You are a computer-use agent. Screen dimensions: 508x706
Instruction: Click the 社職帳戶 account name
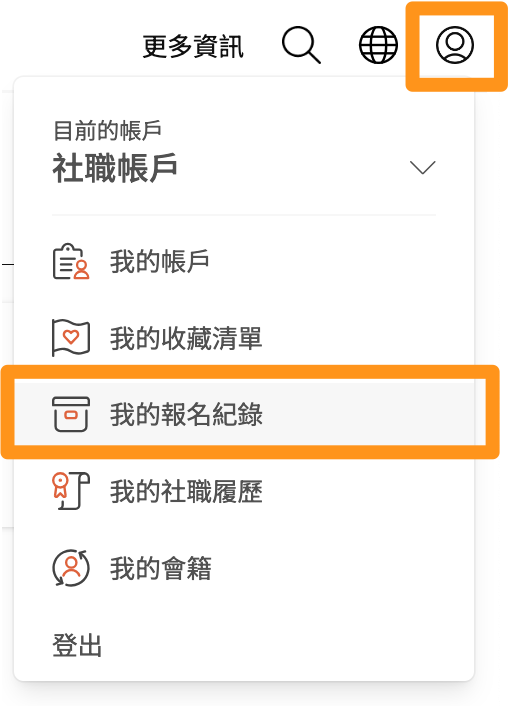tap(115, 168)
